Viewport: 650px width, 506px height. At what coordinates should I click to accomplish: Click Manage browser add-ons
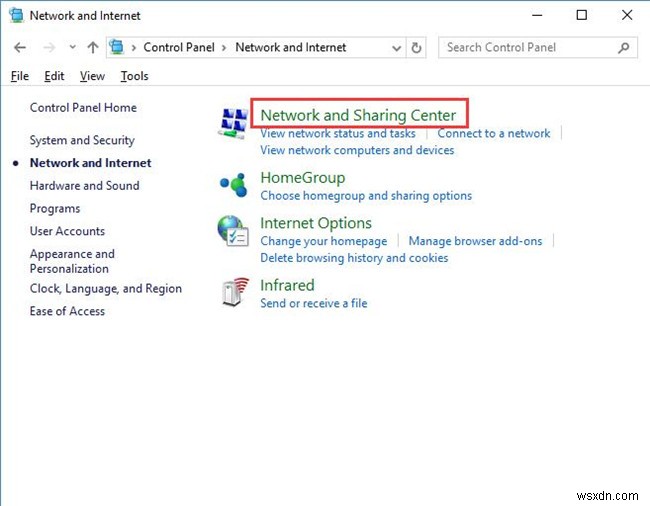(475, 241)
